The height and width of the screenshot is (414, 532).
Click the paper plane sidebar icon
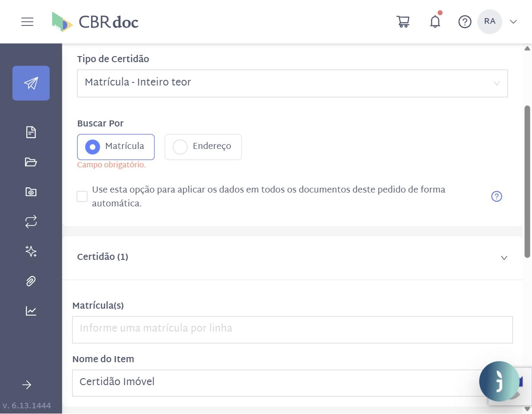click(31, 83)
